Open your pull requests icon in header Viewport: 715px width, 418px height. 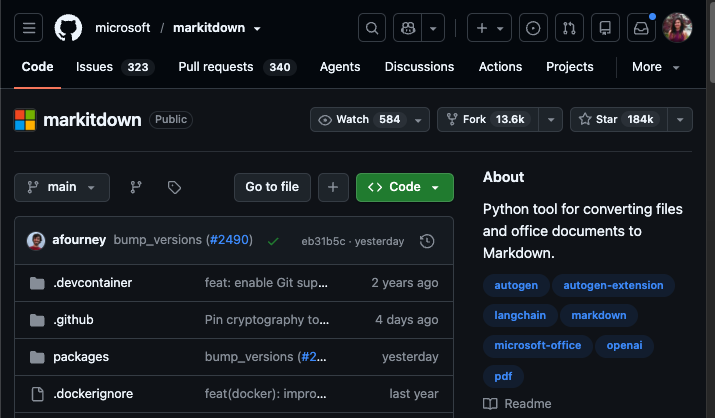tap(569, 28)
